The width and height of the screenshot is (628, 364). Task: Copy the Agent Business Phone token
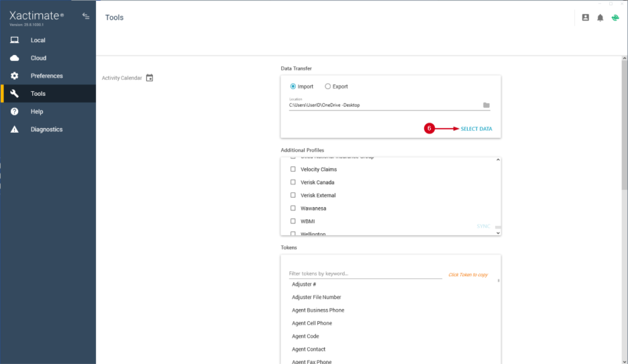pos(318,310)
